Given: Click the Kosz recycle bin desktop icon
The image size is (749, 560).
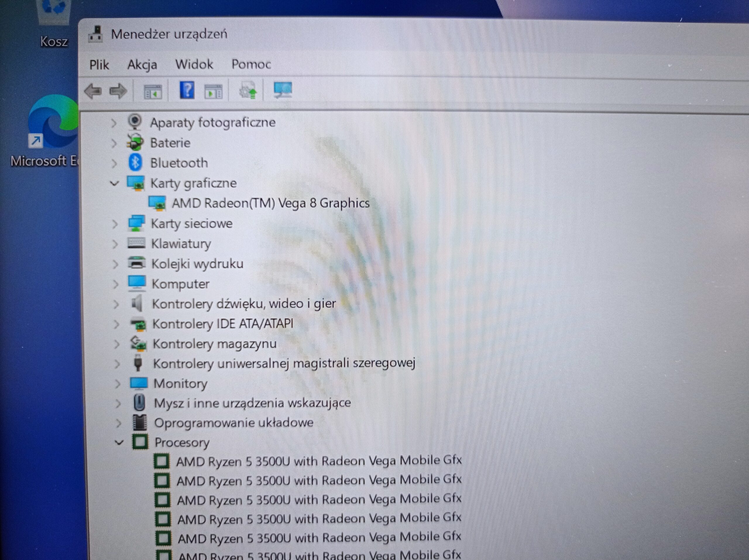Looking at the screenshot, I should click(x=54, y=24).
